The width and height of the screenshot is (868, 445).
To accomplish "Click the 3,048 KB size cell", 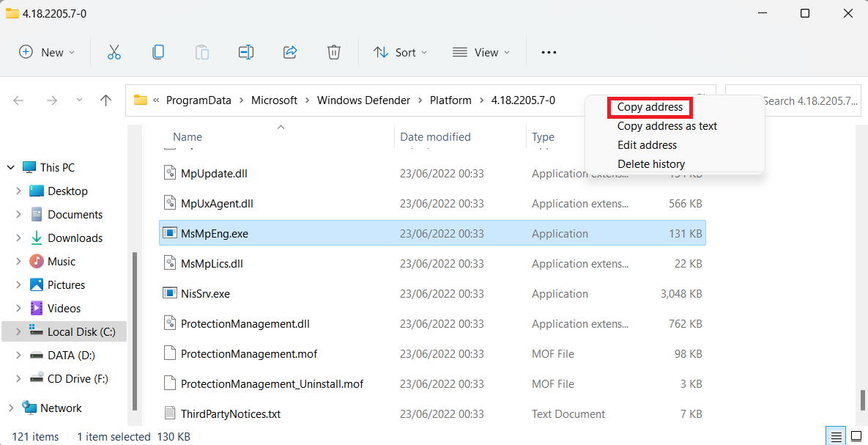I will click(681, 294).
